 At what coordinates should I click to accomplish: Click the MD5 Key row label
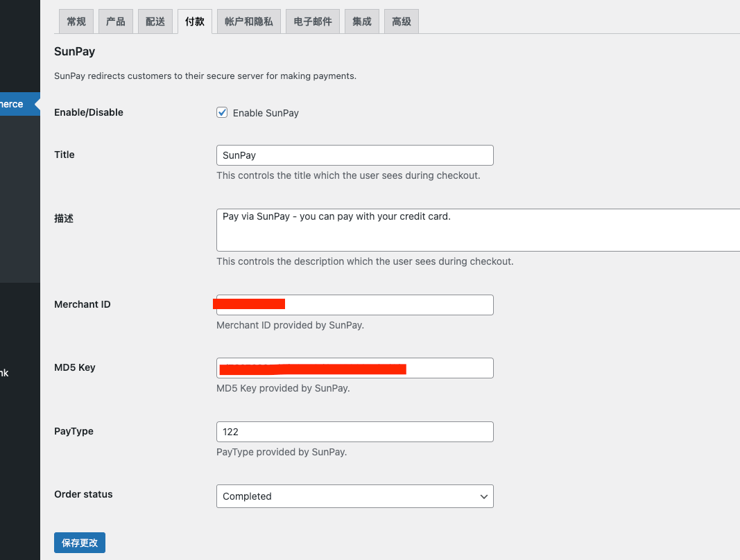click(75, 367)
